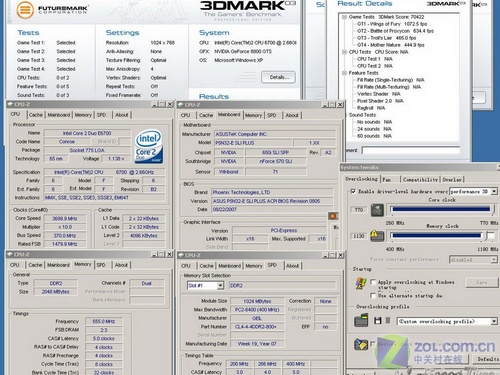Click the comment field in Result Details

coord(411,150)
